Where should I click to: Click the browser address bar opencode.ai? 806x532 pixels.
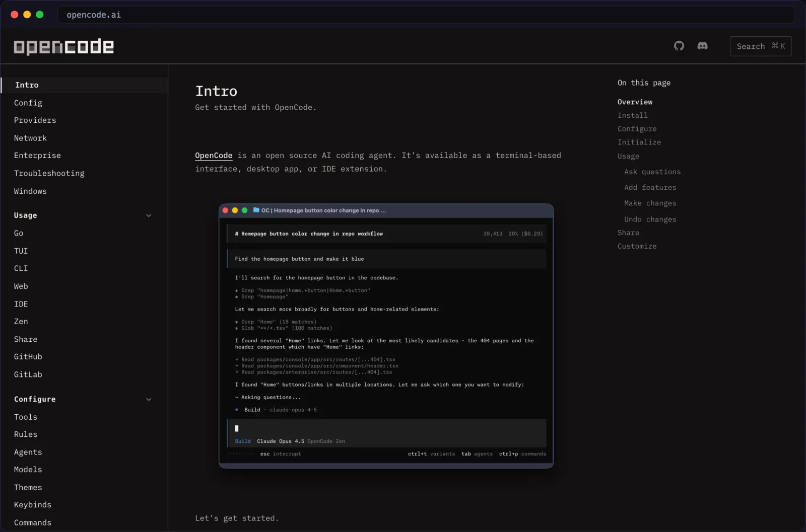(426, 15)
